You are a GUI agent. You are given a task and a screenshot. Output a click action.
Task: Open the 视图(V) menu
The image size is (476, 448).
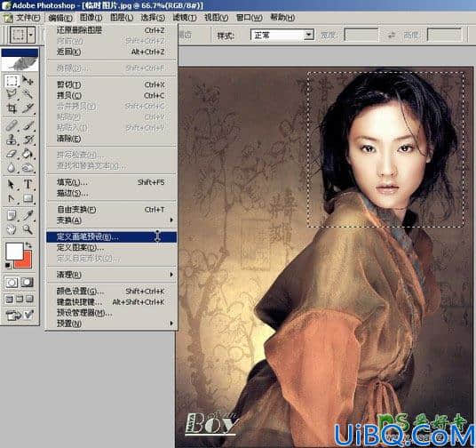(x=216, y=18)
